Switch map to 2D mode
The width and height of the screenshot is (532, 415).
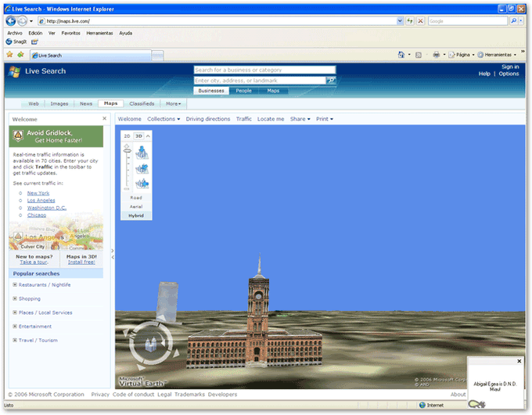pos(127,135)
